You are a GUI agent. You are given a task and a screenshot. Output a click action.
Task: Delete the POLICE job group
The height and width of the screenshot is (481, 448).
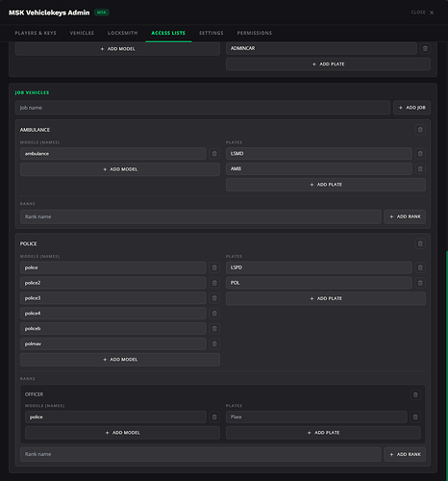tap(420, 243)
